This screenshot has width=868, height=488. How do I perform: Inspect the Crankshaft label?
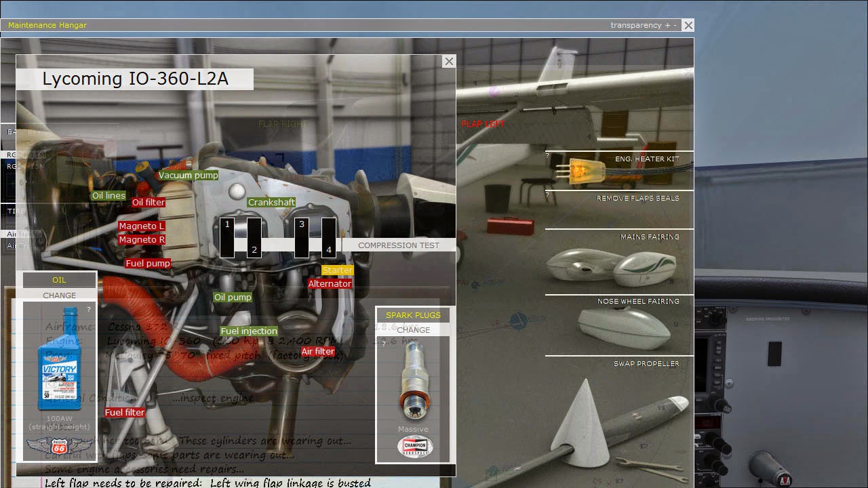[x=271, y=203]
